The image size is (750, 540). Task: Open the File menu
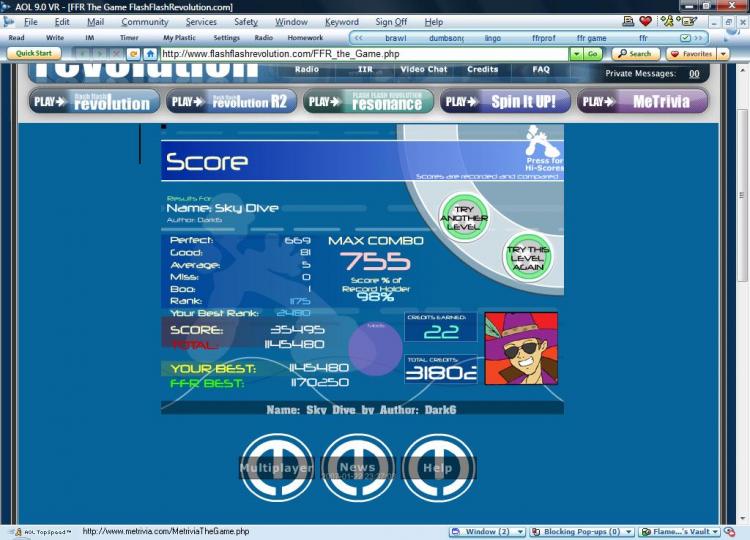point(31,22)
